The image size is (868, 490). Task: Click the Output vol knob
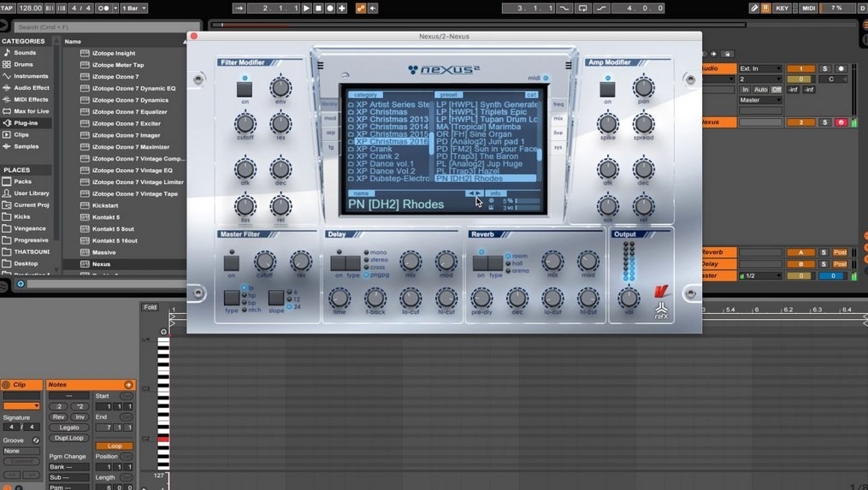pyautogui.click(x=629, y=298)
